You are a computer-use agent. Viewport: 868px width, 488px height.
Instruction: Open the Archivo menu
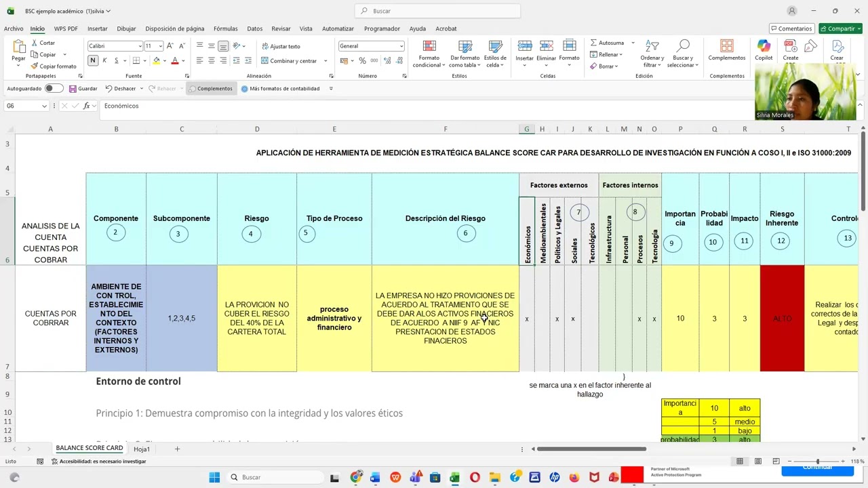click(14, 28)
